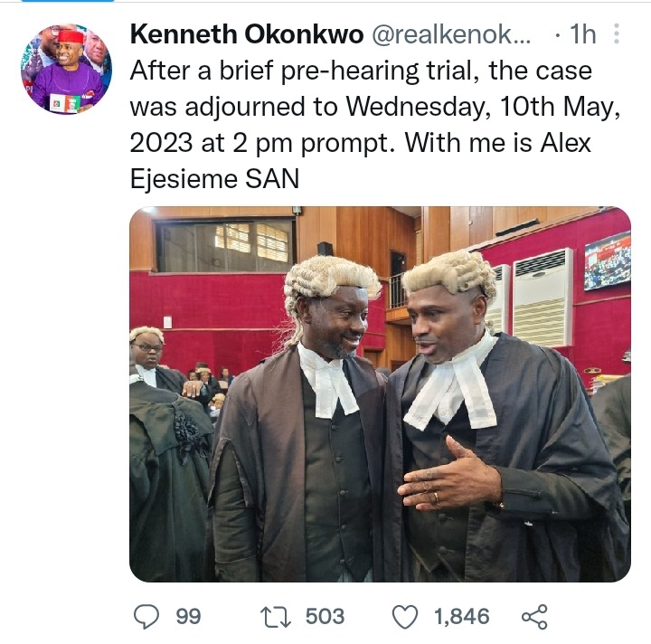Viewport: 651px width, 644px height.
Task: Click the tweet text about adjourned case
Action: [375, 125]
